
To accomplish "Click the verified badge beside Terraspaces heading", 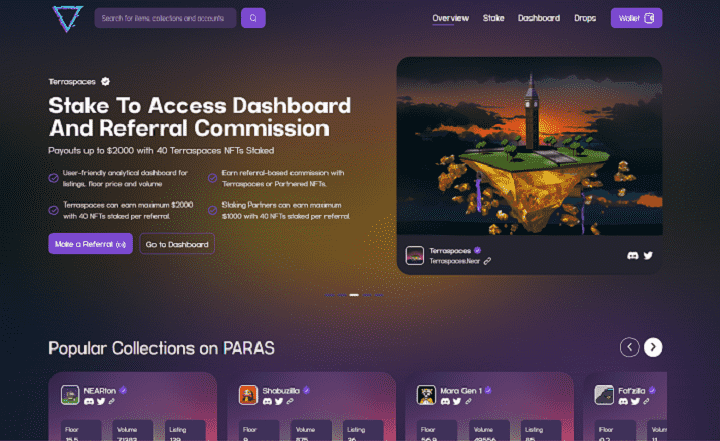I will coord(105,81).
